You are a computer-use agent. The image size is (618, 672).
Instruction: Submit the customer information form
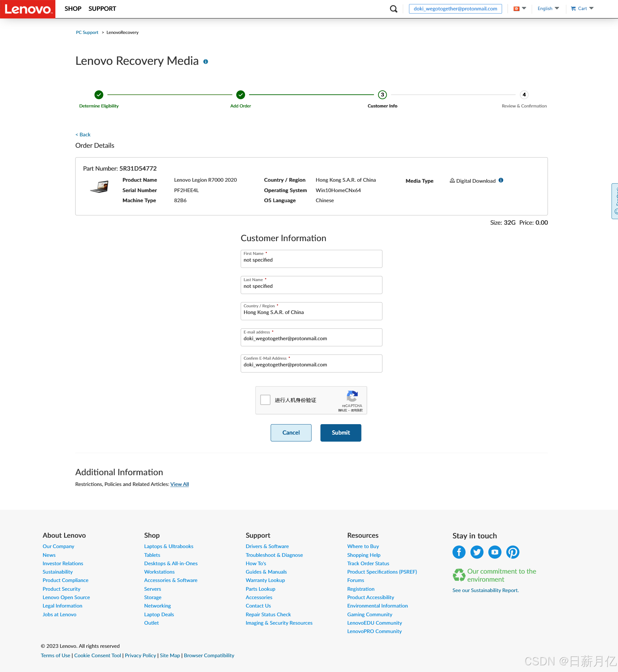click(341, 433)
